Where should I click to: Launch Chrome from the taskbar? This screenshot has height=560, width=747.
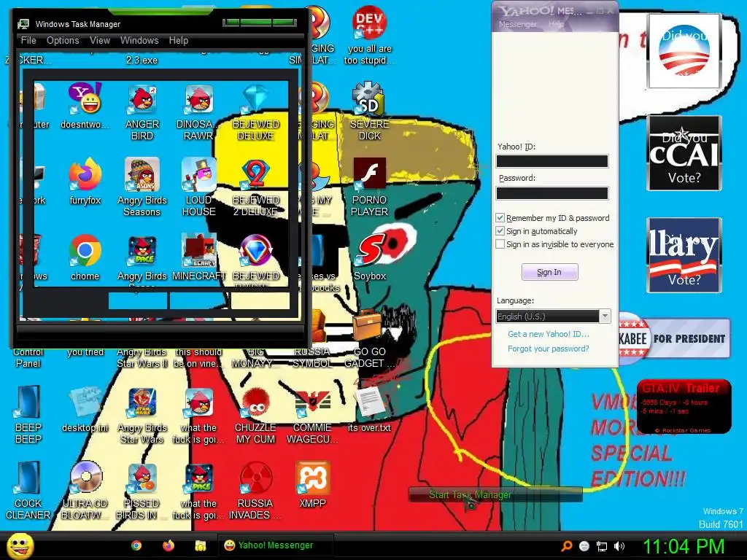(x=136, y=545)
